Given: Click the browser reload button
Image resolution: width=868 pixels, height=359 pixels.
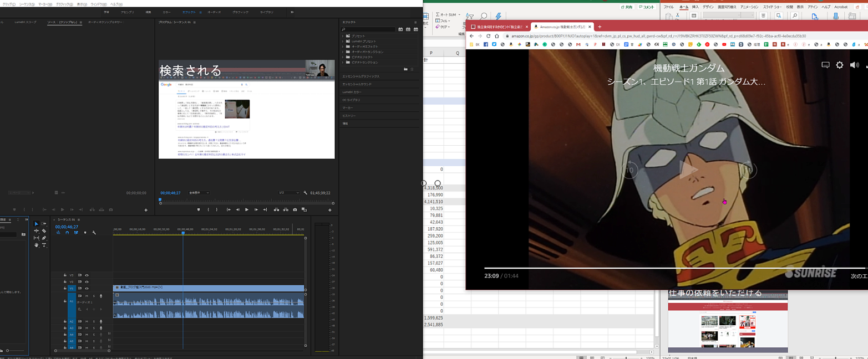Looking at the screenshot, I should 488,36.
